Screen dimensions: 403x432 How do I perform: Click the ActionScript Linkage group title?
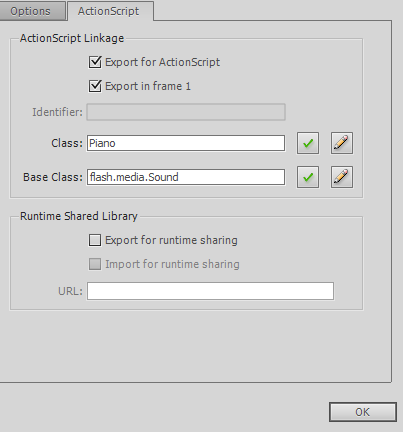coord(72,38)
